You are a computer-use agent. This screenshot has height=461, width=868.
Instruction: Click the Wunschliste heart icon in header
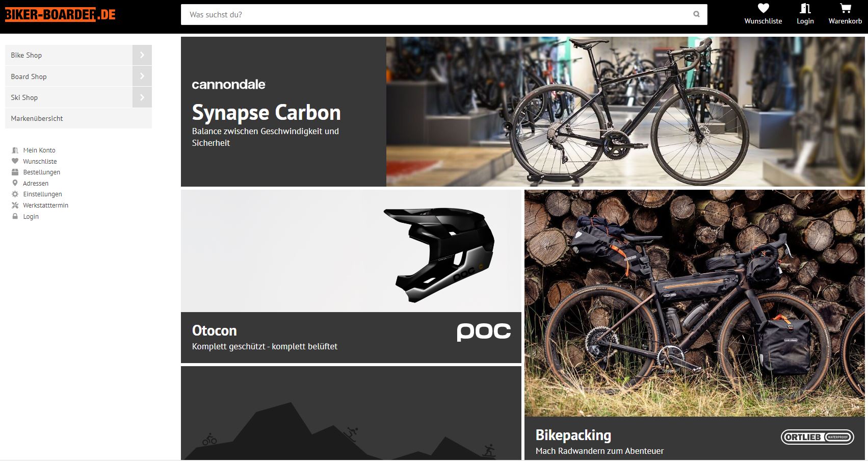tap(762, 9)
